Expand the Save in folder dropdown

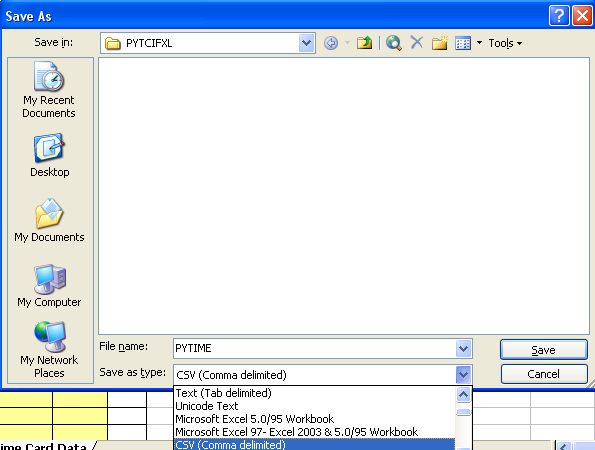306,43
